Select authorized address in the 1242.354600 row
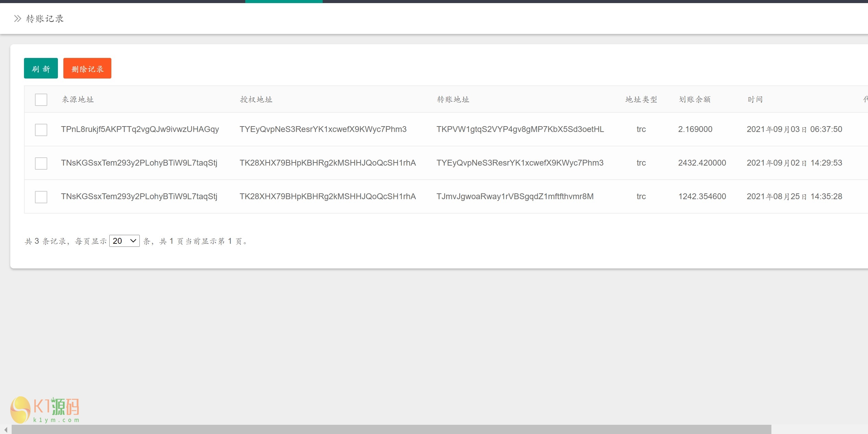The width and height of the screenshot is (868, 434). pos(327,196)
